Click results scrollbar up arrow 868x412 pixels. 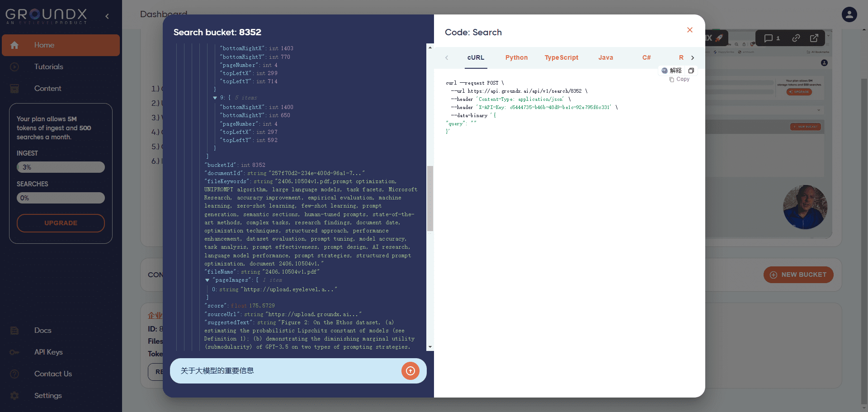(430, 47)
